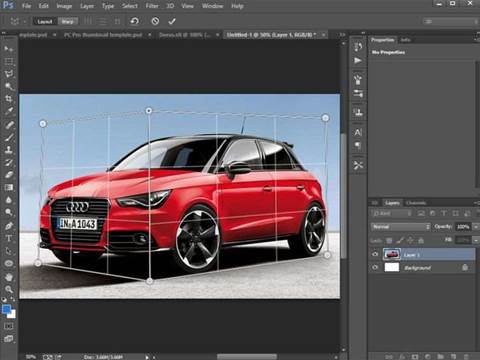Open the Character panel icon
Viewport: 480px width, 360px height.
click(358, 132)
